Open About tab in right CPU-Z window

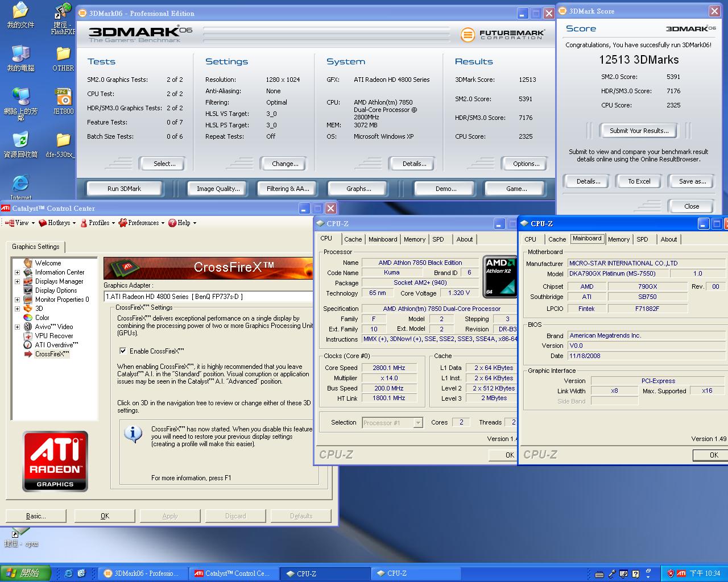pos(669,239)
